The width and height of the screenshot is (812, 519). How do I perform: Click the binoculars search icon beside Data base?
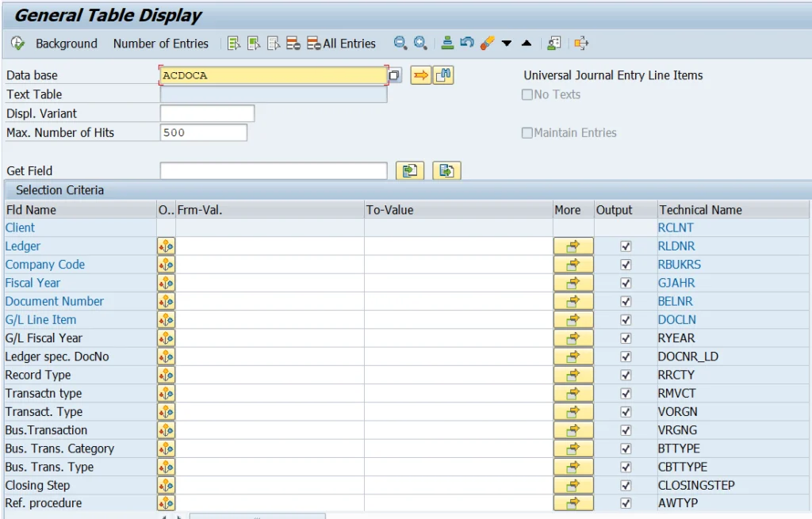click(443, 75)
